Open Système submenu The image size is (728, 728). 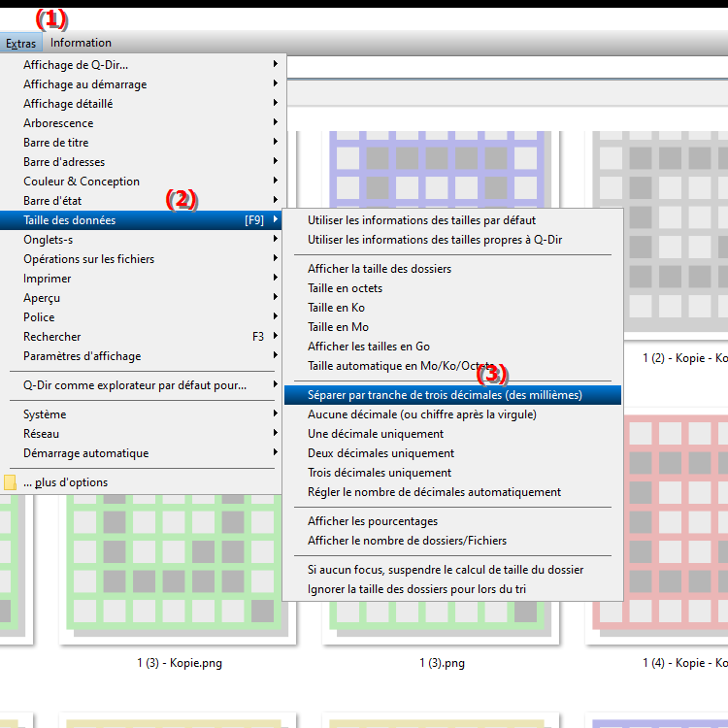141,414
